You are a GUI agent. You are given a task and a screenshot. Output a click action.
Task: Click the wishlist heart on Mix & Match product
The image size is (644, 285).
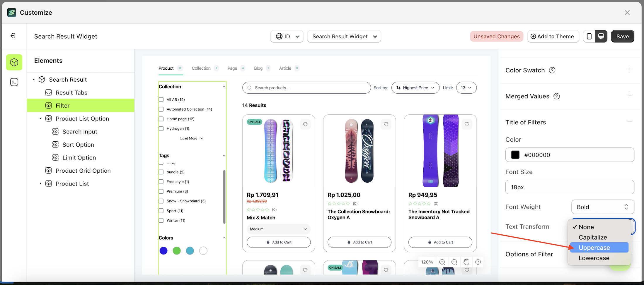(305, 124)
